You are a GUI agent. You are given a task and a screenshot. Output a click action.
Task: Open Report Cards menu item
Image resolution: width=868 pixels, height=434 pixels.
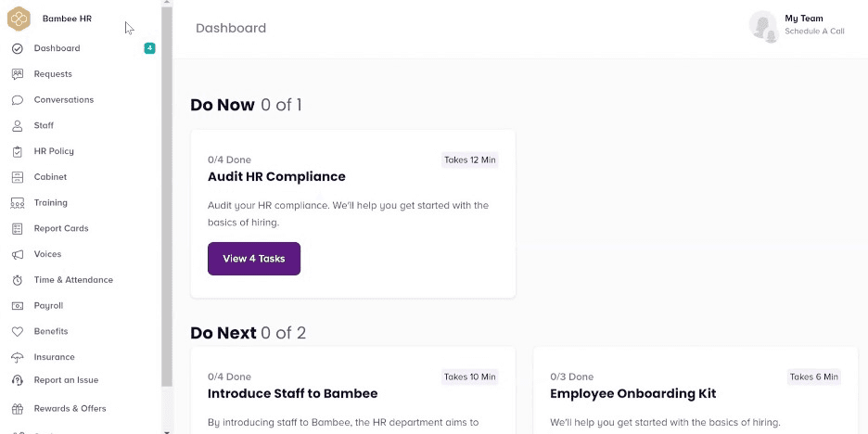tap(61, 228)
